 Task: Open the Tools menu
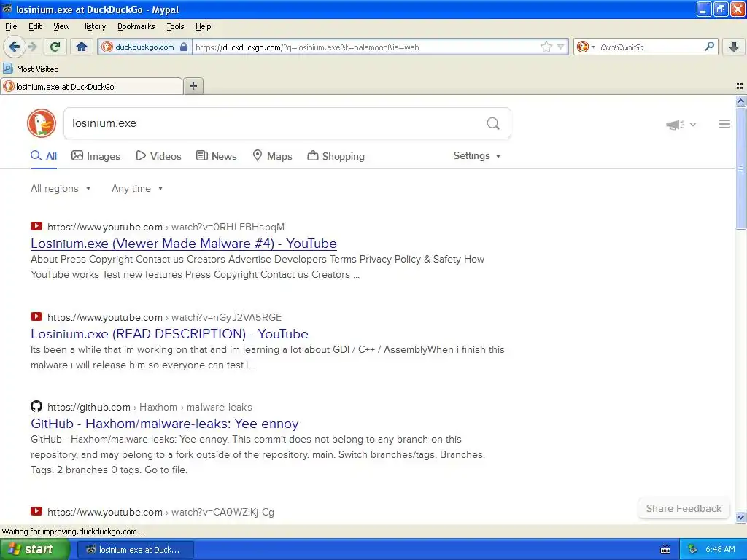pyautogui.click(x=175, y=26)
